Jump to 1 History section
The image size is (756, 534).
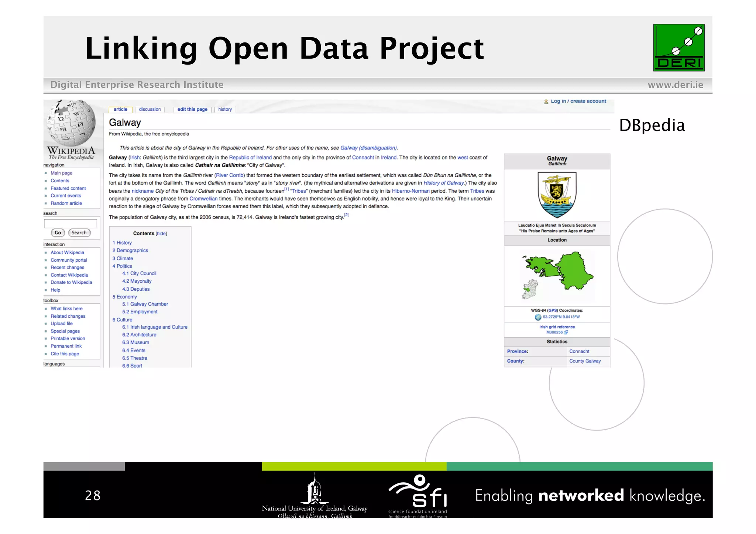122,243
